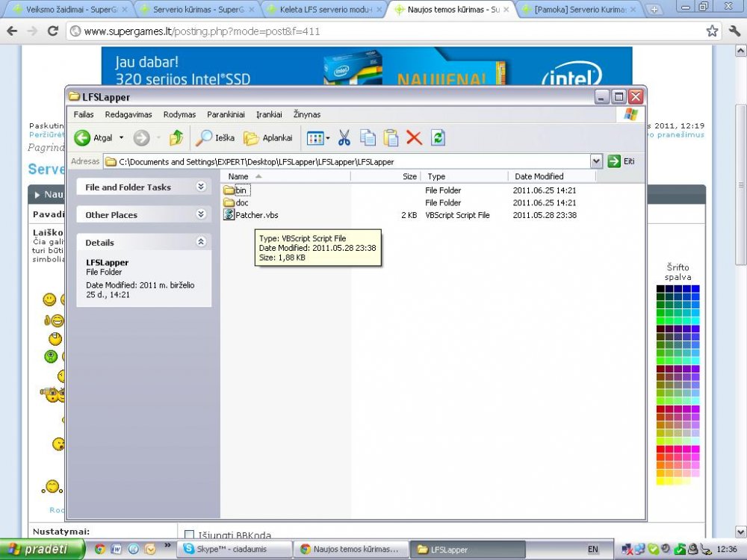This screenshot has height=560, width=747.
Task: Click the copy icon in toolbar
Action: point(368,138)
